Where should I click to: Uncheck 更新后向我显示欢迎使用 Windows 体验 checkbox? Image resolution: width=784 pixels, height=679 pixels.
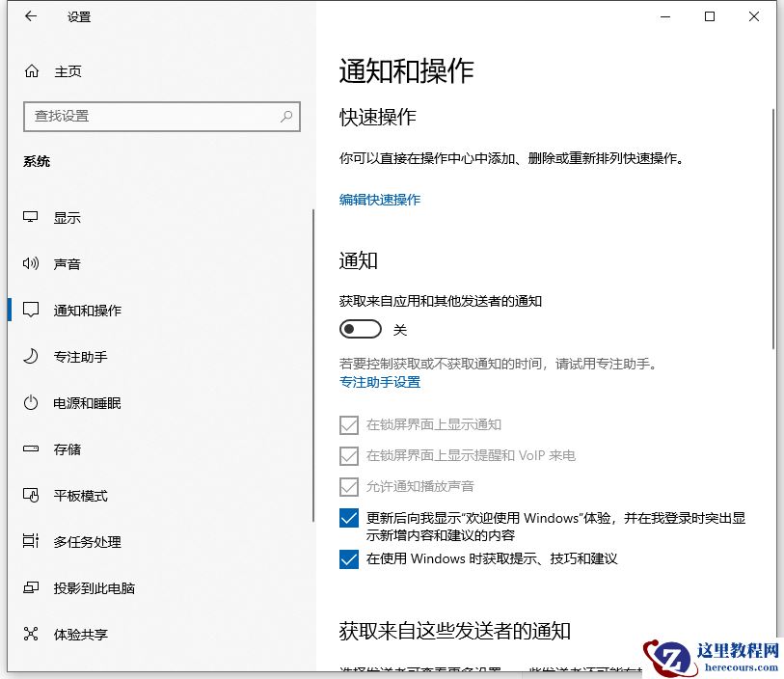349,518
